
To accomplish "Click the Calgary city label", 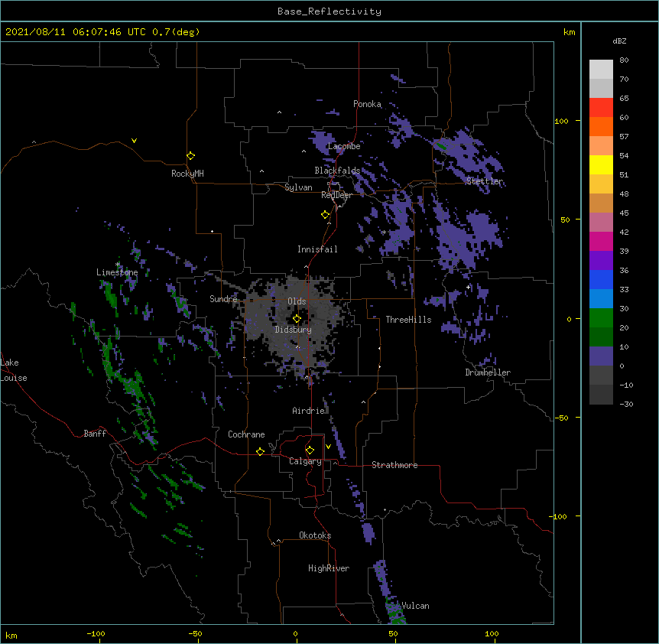I will (x=305, y=461).
